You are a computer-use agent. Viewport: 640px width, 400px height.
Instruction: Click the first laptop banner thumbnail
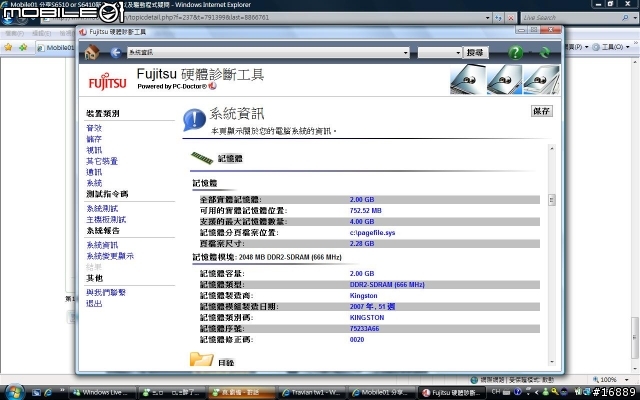click(x=468, y=79)
